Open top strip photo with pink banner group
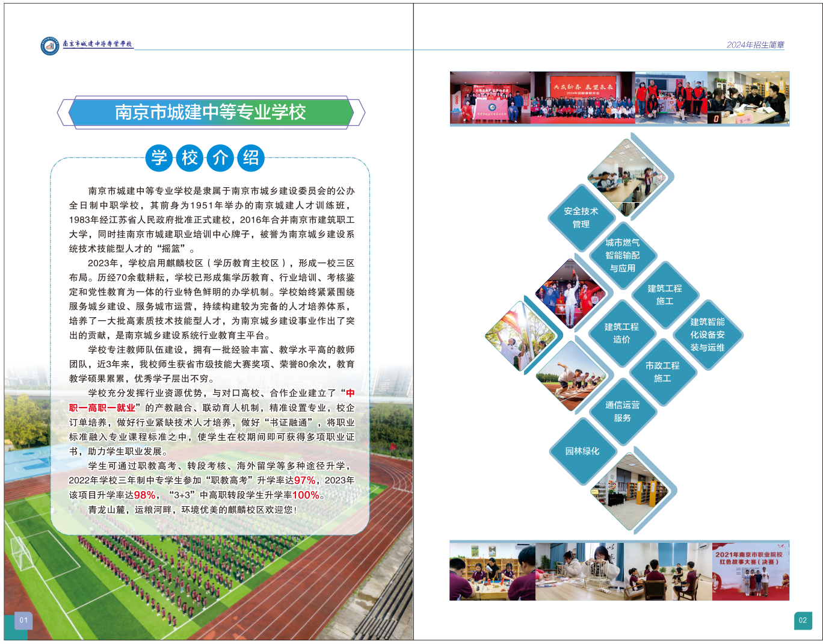The height and width of the screenshot is (644, 823). (x=490, y=98)
